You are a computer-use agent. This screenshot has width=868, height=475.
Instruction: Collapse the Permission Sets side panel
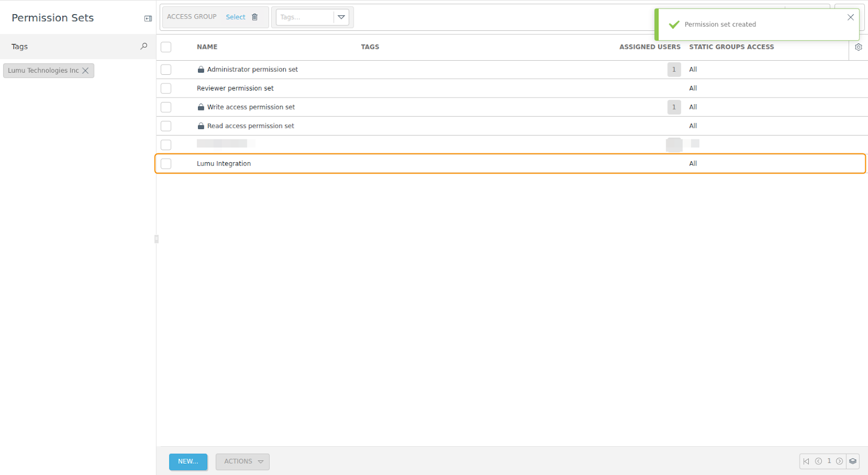click(148, 18)
